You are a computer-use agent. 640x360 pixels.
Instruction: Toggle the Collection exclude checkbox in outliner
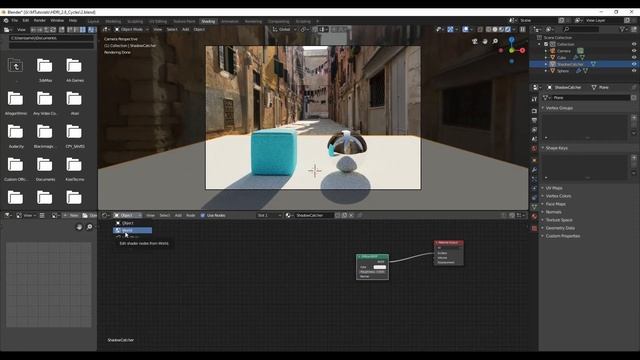coord(546,44)
